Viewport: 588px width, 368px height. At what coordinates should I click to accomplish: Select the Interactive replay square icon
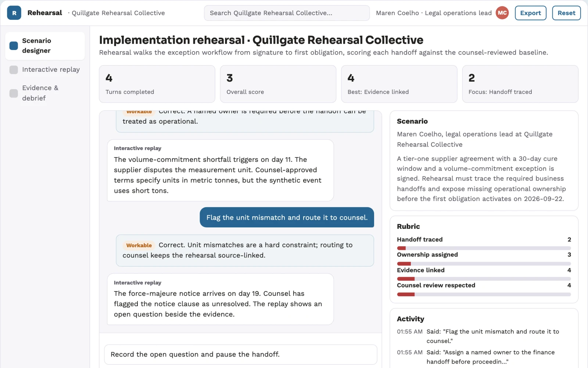[x=14, y=70]
